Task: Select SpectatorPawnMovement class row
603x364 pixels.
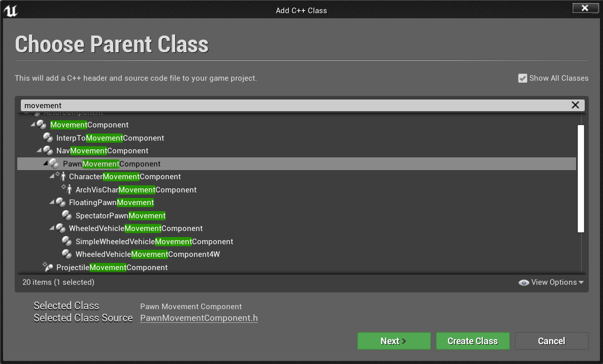Action: coord(297,215)
